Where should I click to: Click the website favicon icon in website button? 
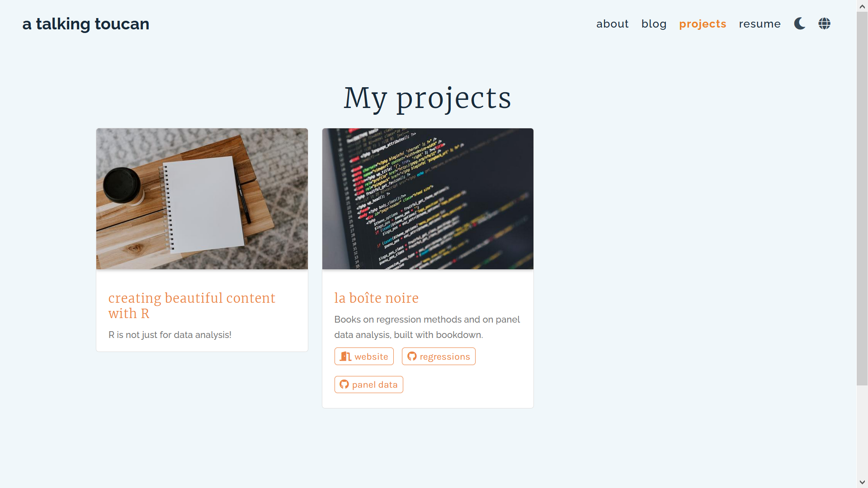[345, 357]
